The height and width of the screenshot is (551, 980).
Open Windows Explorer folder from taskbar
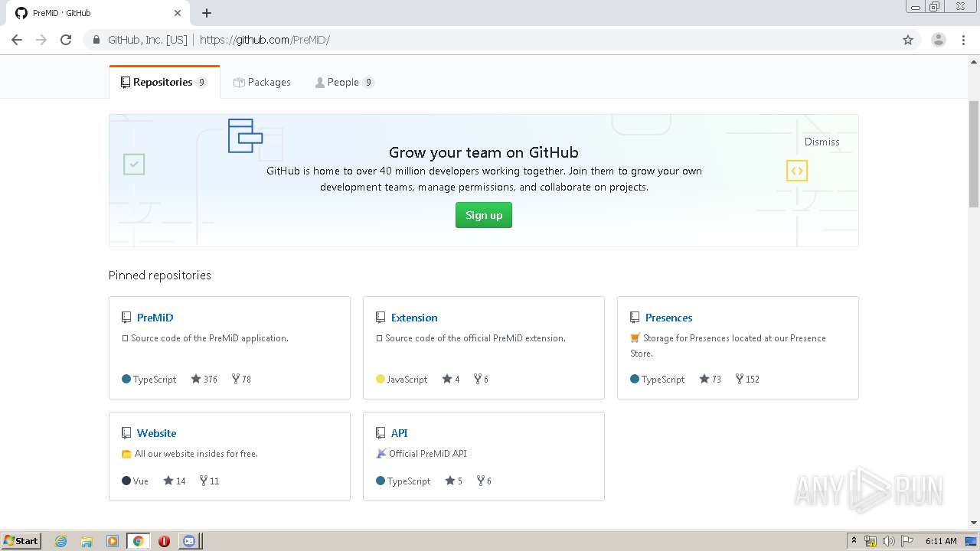[87, 541]
